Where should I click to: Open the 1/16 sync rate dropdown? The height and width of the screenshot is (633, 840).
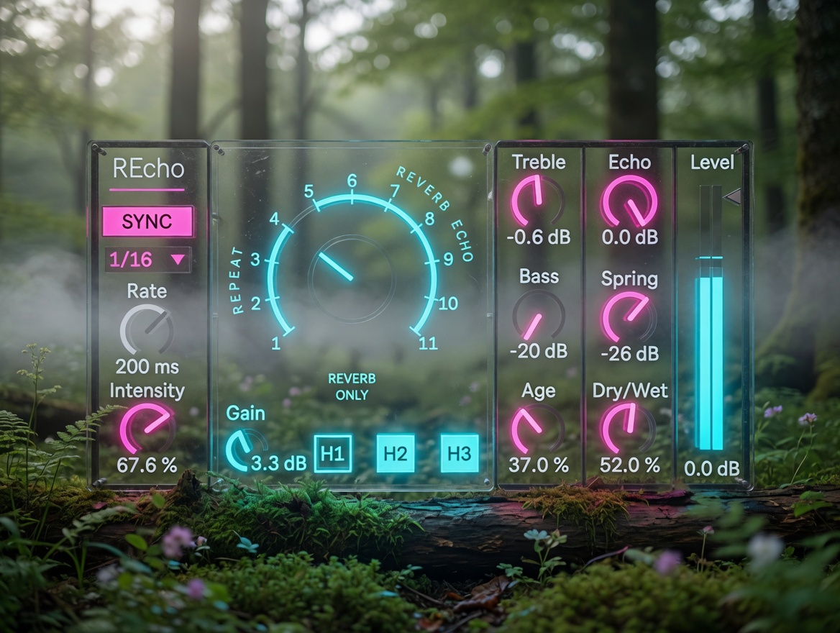[x=147, y=260]
